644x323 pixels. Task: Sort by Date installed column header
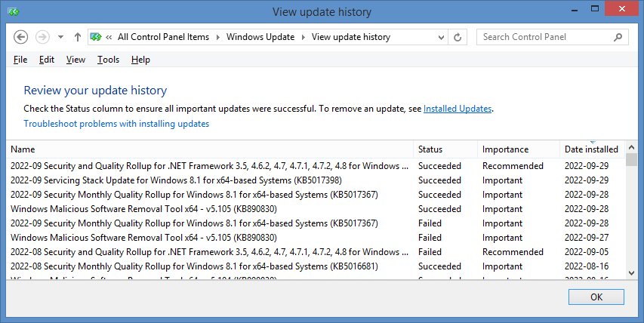591,149
